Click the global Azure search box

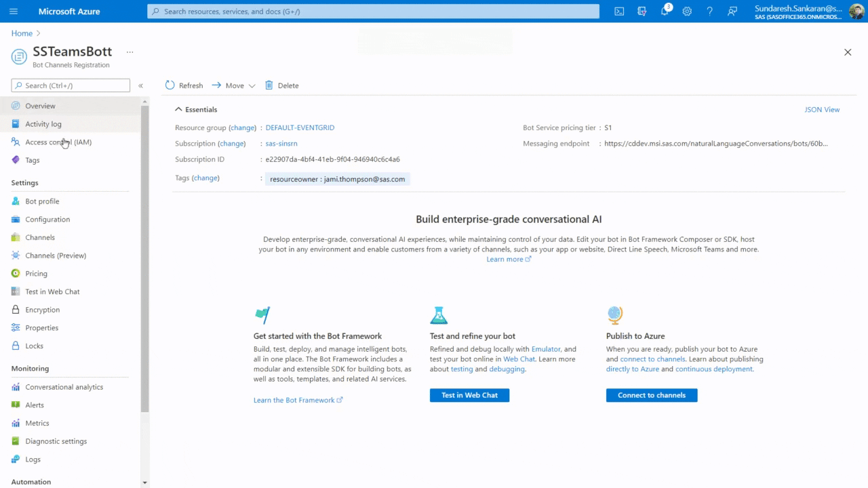click(373, 12)
